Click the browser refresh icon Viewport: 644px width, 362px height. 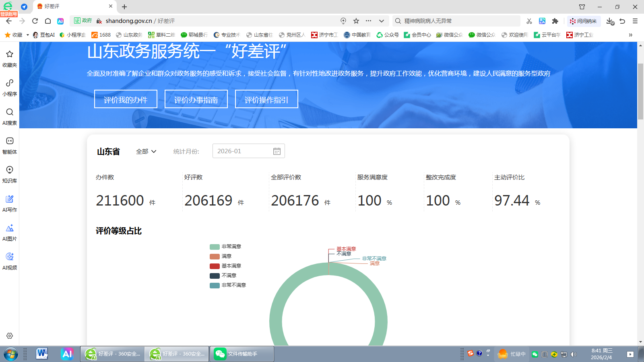tap(35, 21)
